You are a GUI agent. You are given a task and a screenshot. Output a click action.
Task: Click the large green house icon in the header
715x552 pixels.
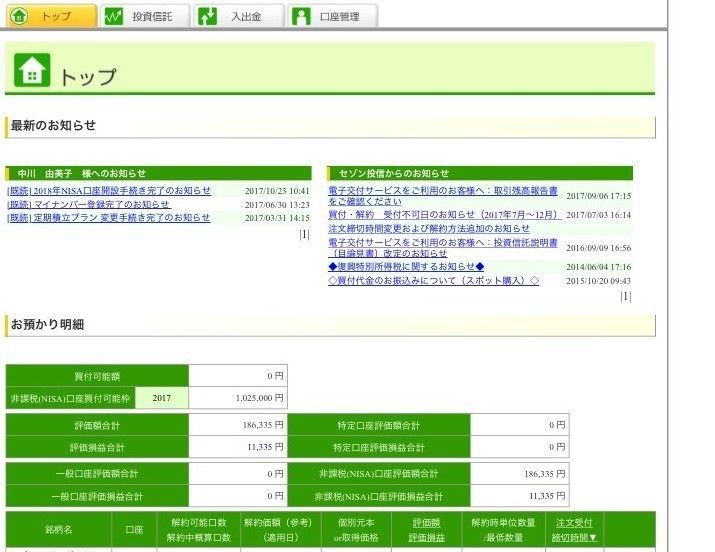point(32,70)
